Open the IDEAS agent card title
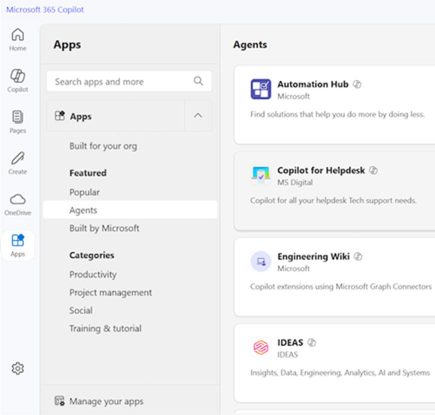 point(290,342)
